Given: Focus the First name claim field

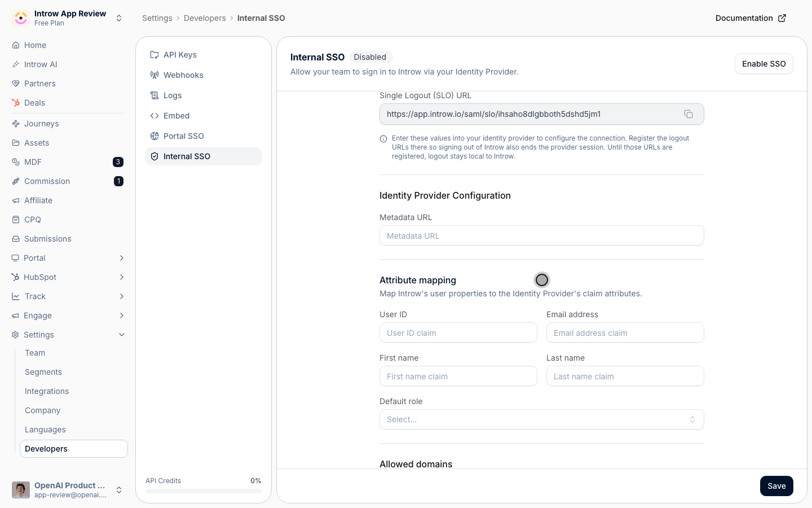Looking at the screenshot, I should tap(458, 376).
